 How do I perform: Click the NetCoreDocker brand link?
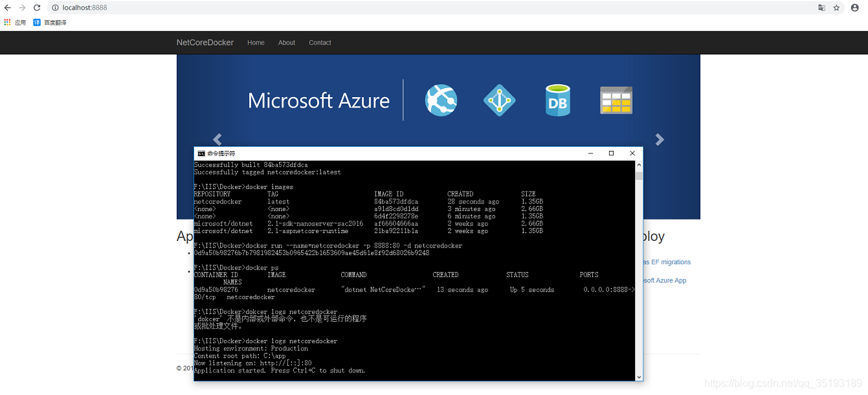(205, 43)
